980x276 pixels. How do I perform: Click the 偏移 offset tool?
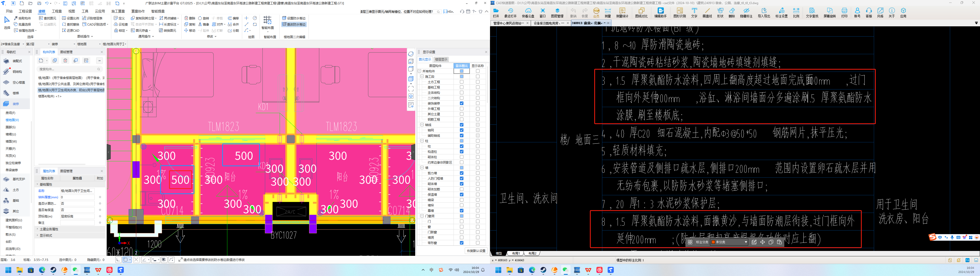234,18
